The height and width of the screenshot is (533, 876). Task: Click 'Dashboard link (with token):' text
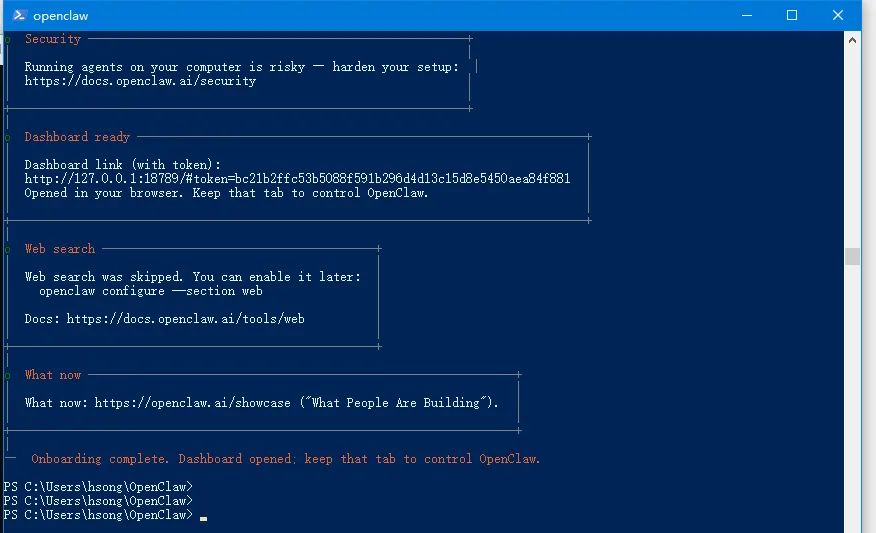tap(123, 165)
